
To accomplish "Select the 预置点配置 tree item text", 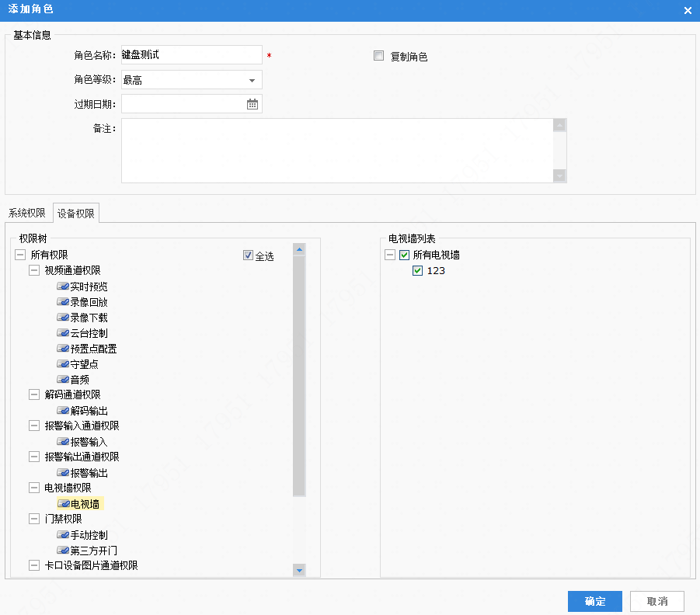I will pyautogui.click(x=94, y=349).
